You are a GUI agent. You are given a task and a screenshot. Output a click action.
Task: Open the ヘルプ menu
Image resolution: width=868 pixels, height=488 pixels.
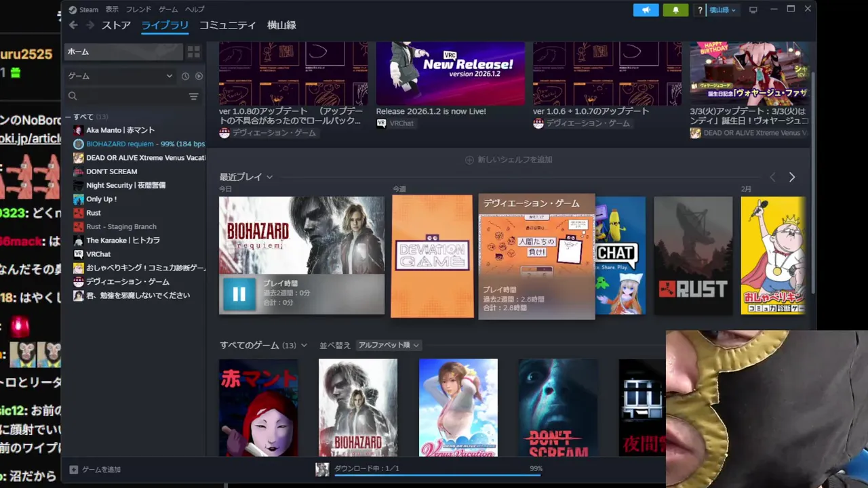(195, 9)
